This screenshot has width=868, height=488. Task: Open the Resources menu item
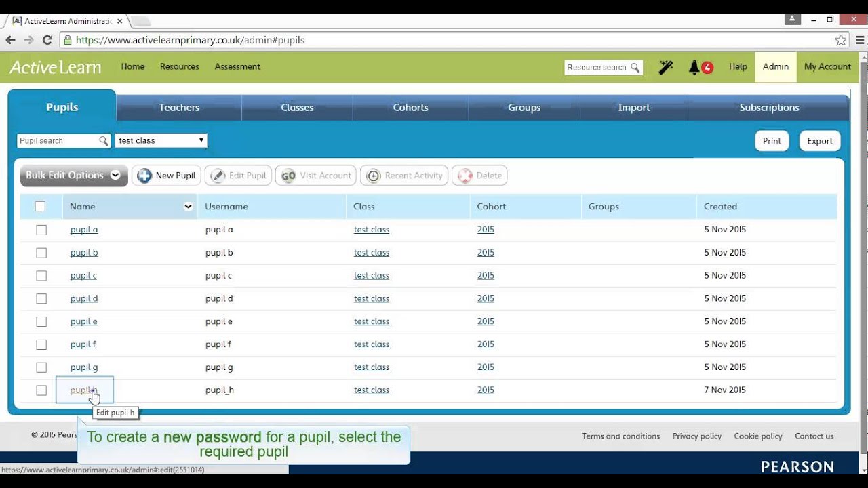tap(180, 67)
